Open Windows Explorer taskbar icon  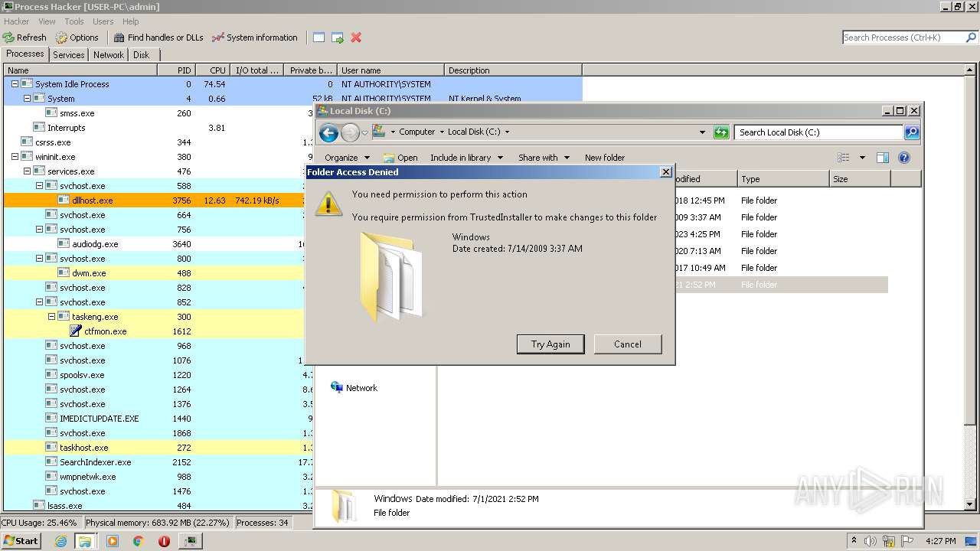85,541
